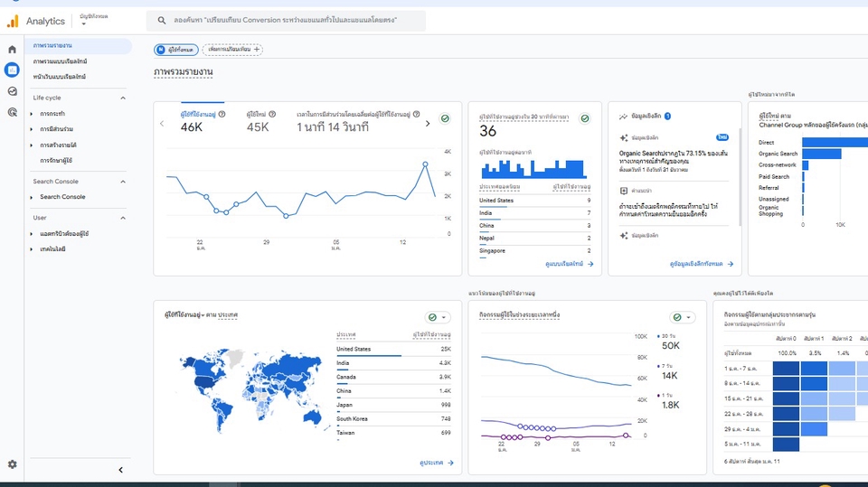
Task: Click the plus icon in the add comparison chip
Action: tap(256, 50)
